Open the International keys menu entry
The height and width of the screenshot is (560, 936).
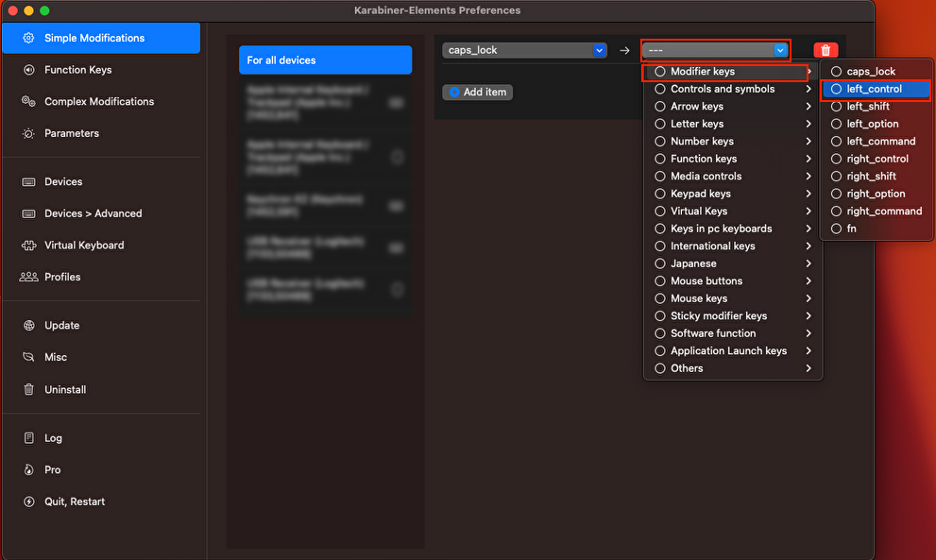tap(732, 246)
